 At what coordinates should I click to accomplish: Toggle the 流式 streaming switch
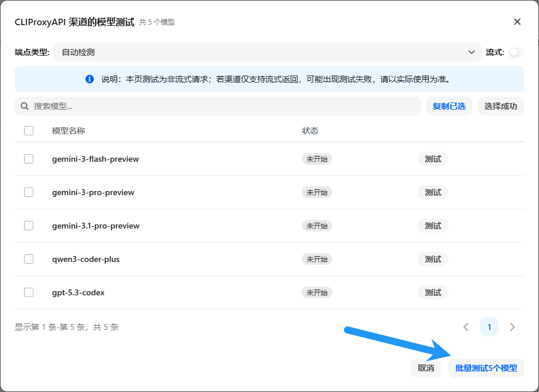click(x=516, y=52)
